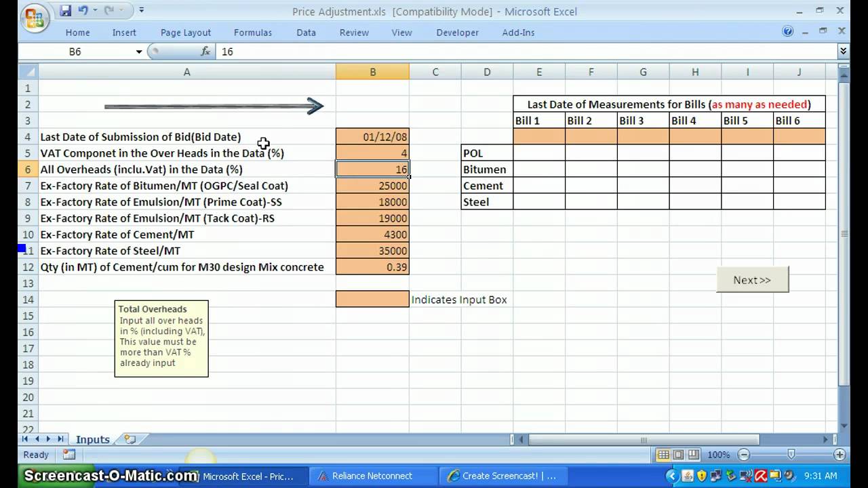Click the yellow security shield tray icon
The width and height of the screenshot is (868, 488).
[702, 476]
